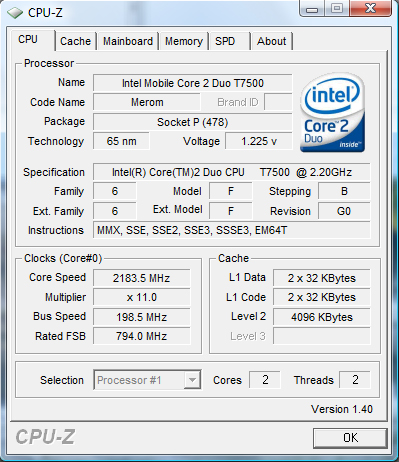Screen dimensions: 399x462
Task: Switch to the Memory tab
Action: [184, 41]
